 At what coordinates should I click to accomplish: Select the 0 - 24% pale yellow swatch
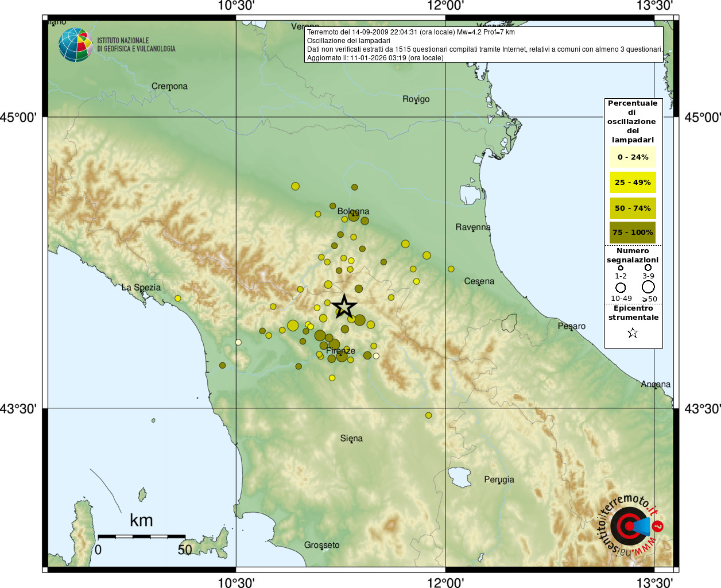(633, 157)
